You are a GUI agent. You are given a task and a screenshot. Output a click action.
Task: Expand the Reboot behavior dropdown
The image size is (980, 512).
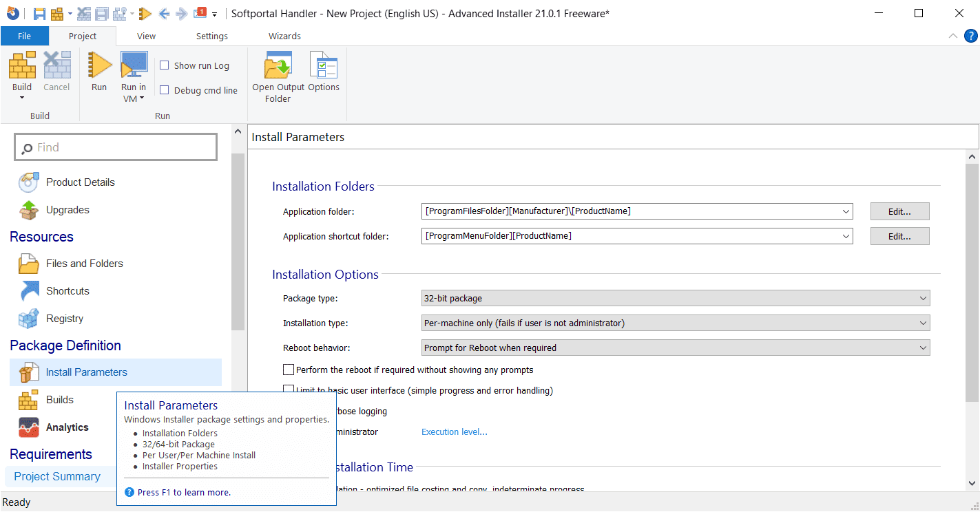click(675, 348)
